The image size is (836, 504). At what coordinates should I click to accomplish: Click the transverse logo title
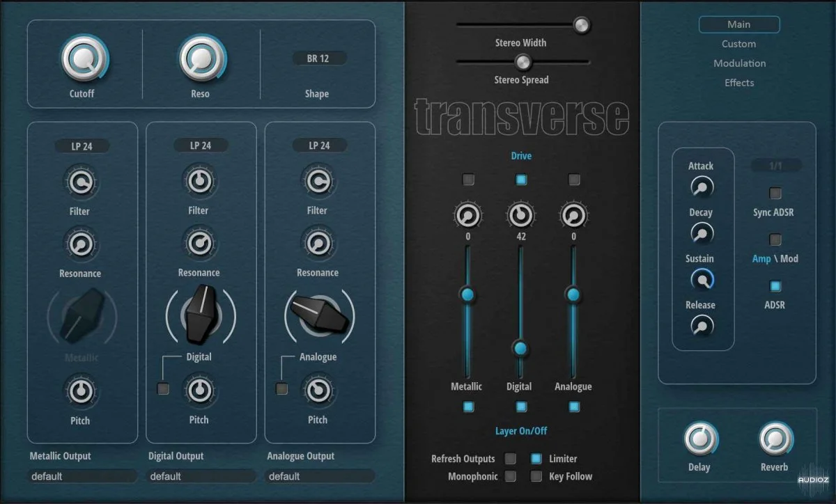522,117
